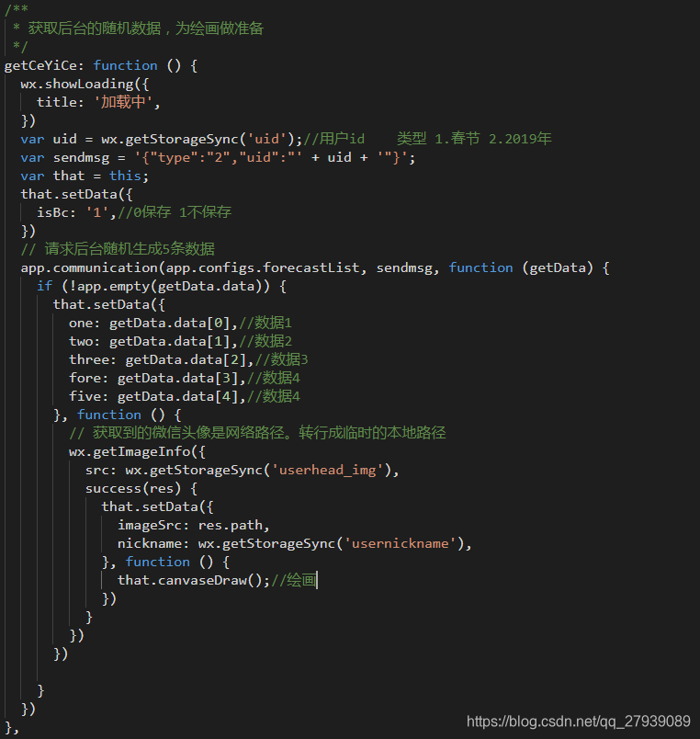Click the if (!app.empty condition line
The image size is (700, 739).
(x=161, y=286)
